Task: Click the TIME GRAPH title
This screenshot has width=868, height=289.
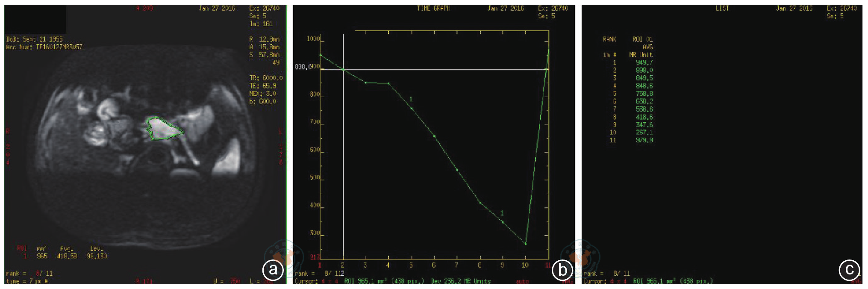Action: click(433, 8)
